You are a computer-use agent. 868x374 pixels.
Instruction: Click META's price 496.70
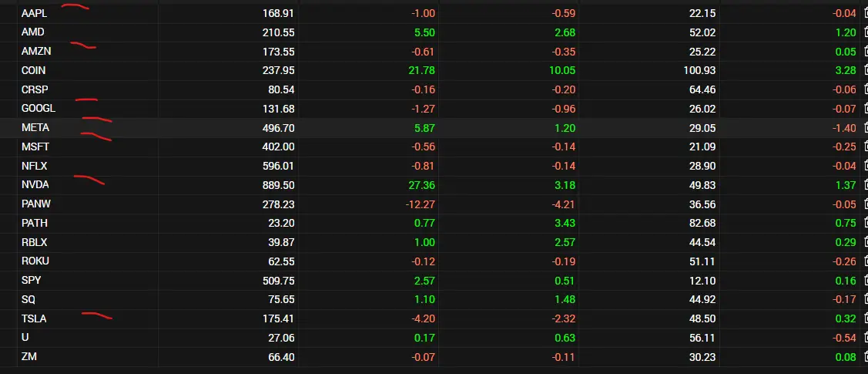[279, 127]
